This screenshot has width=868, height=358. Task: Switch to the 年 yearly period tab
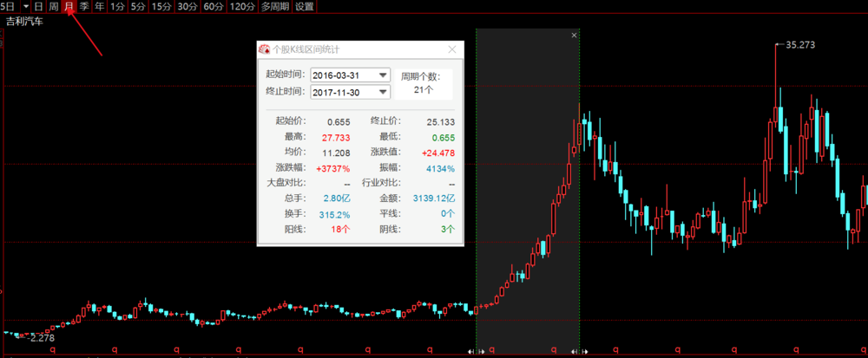(99, 6)
